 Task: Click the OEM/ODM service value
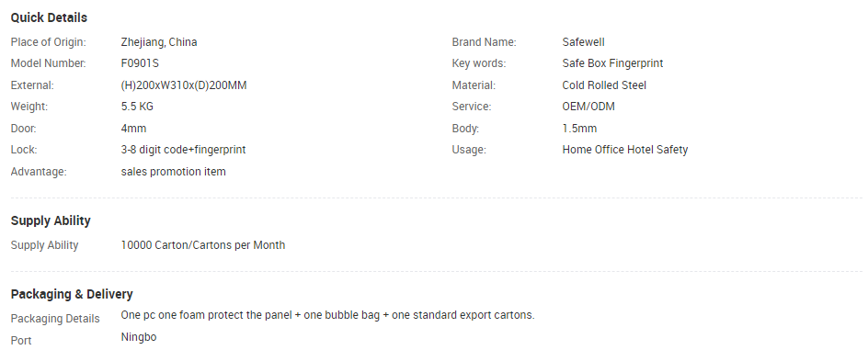tap(588, 107)
